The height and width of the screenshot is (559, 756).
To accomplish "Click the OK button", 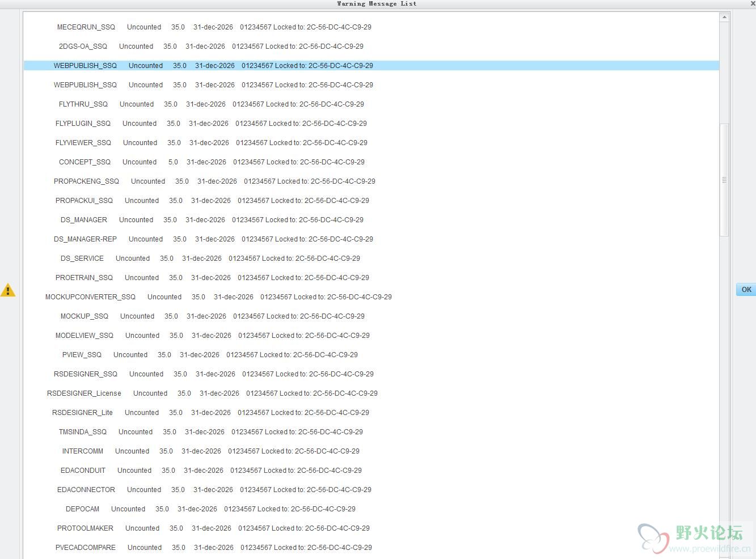I will point(746,290).
